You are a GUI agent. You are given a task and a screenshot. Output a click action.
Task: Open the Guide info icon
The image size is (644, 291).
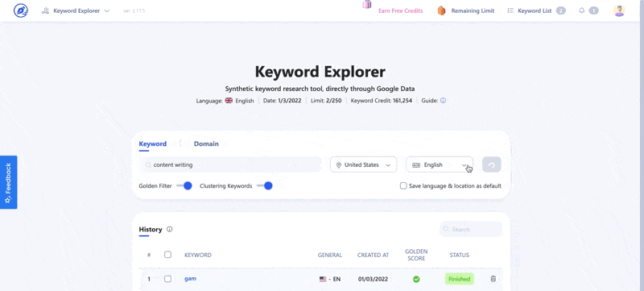(444, 100)
